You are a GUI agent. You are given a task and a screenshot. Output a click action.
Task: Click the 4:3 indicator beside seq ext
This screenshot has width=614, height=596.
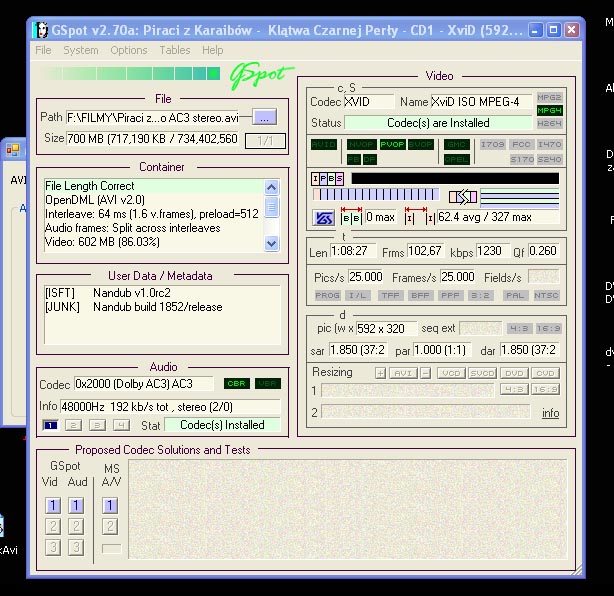pyautogui.click(x=519, y=329)
